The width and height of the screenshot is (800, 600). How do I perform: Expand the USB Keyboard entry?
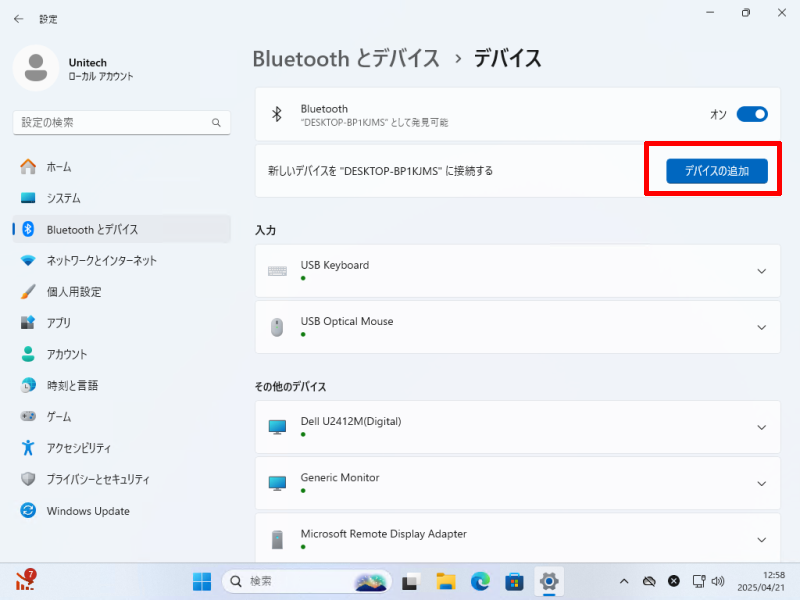pos(761,271)
